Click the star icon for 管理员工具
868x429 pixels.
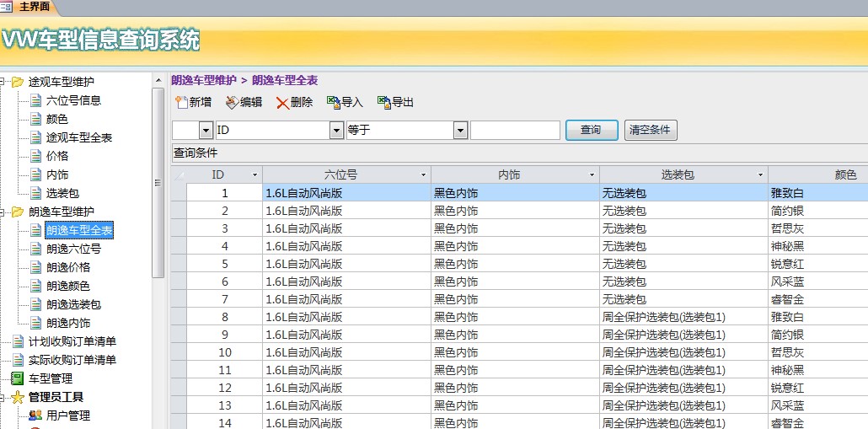[19, 397]
